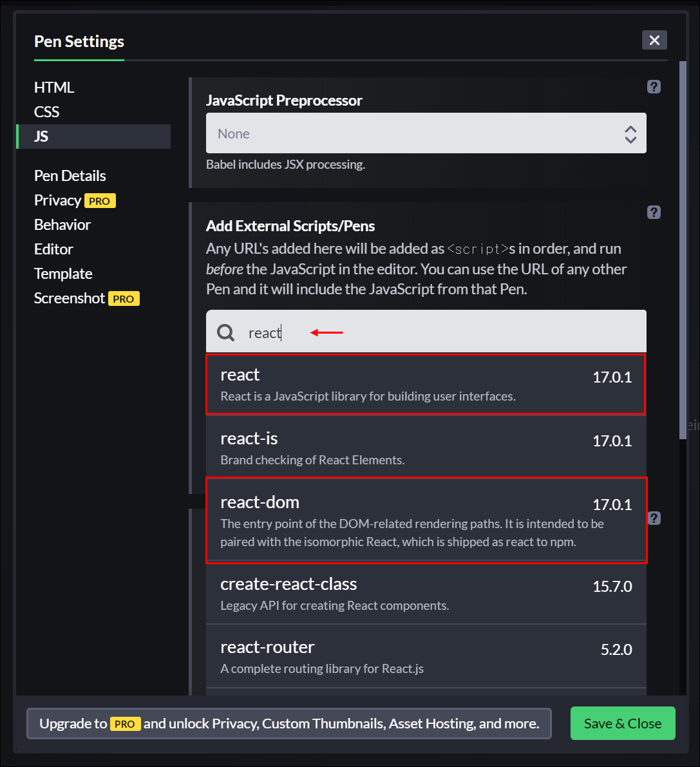
Task: Switch to the HTML settings tab
Action: click(x=54, y=88)
